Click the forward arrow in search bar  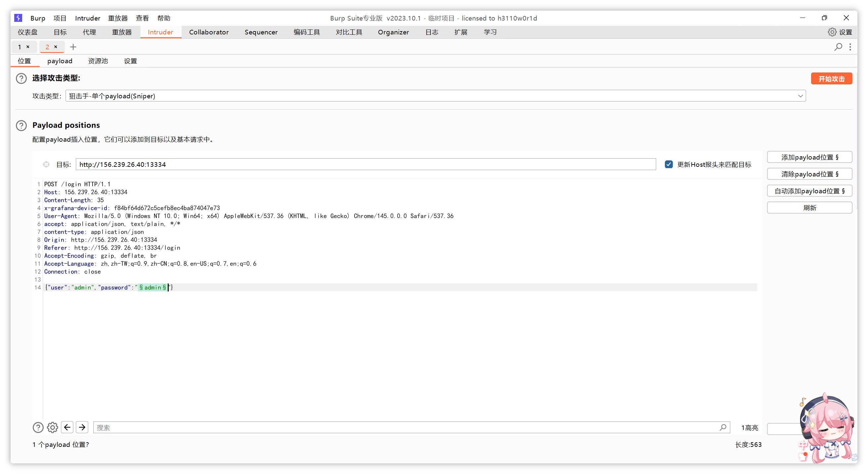pos(82,427)
